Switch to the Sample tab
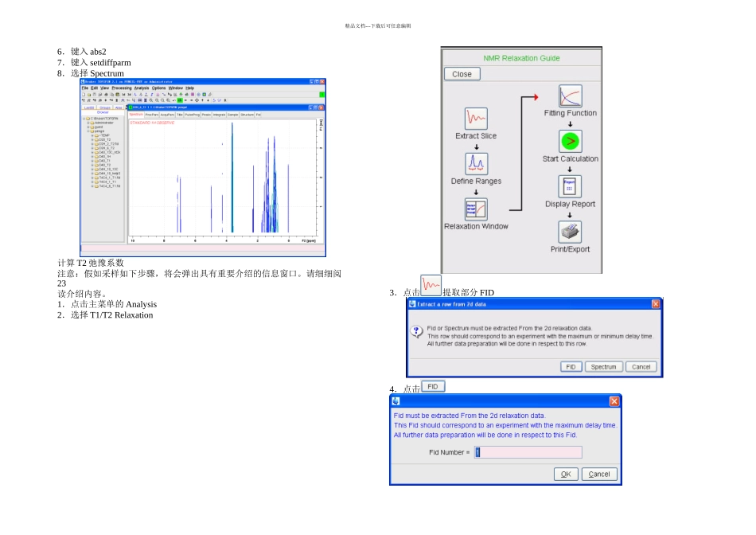Screen dimensions: 756x535 coord(233,115)
